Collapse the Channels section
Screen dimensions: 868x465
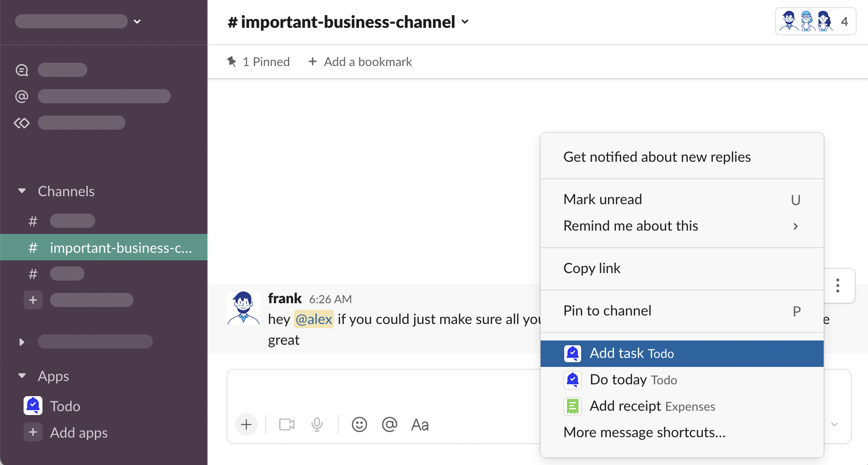click(x=22, y=191)
